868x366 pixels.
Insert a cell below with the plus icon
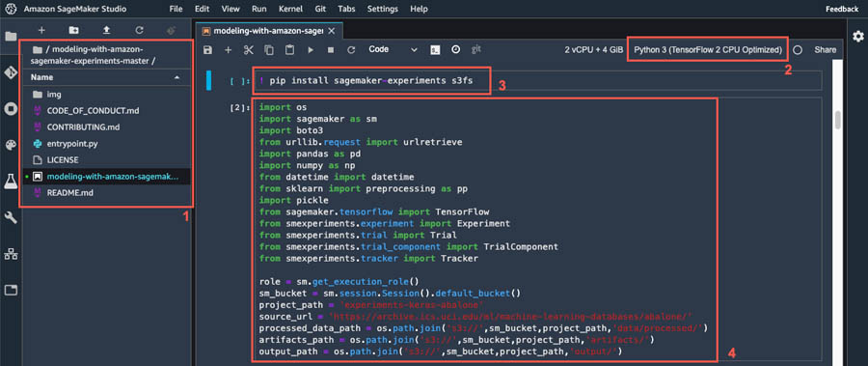click(x=228, y=50)
